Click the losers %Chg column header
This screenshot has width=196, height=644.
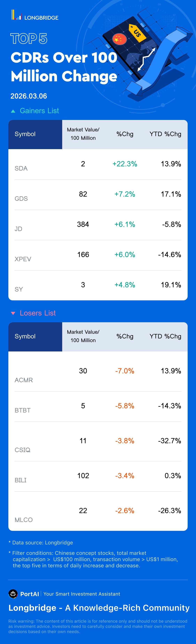tap(125, 336)
